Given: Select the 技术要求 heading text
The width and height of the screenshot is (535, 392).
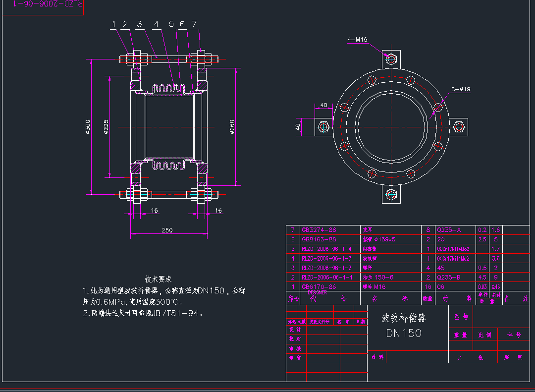Looking at the screenshot, I should click(x=158, y=280).
